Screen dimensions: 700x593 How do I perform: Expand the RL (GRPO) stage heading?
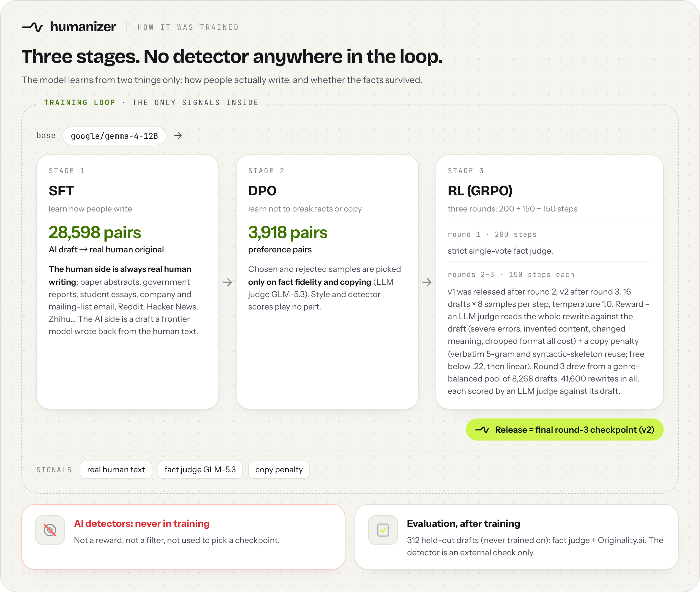[x=480, y=191]
